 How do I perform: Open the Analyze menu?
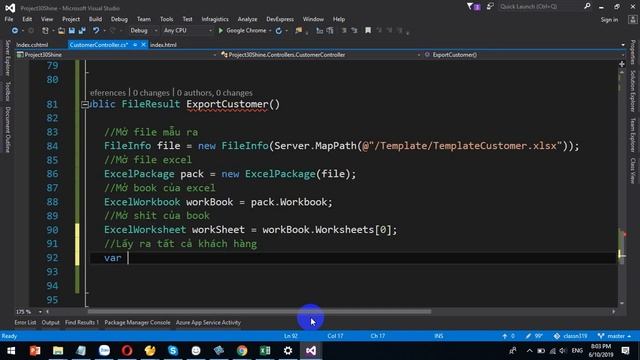pos(247,19)
